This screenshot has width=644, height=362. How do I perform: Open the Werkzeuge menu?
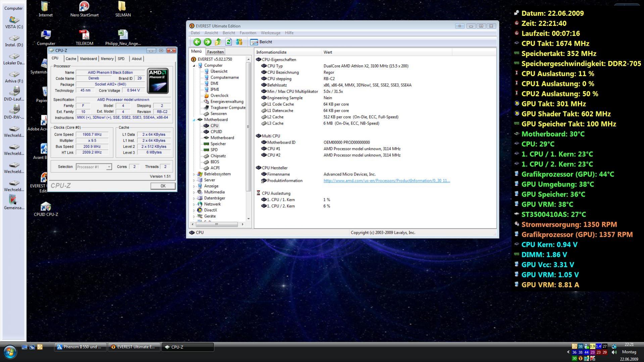(270, 33)
